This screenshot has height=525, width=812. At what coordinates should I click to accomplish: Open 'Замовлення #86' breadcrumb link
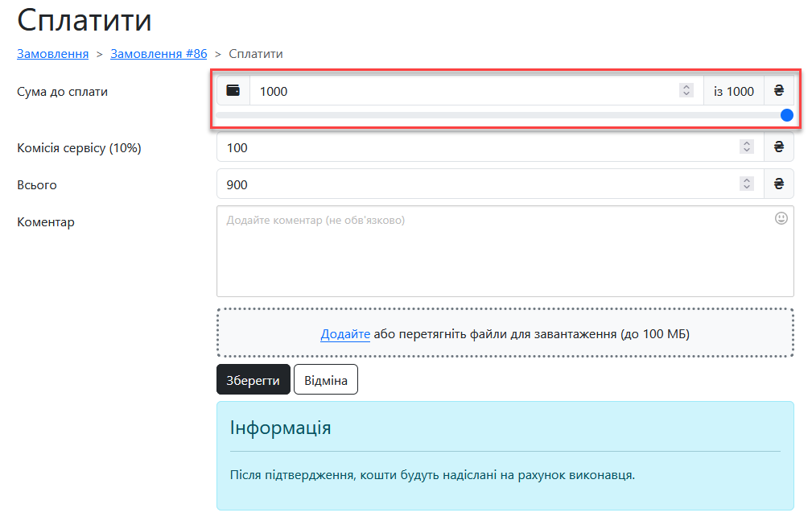coord(159,54)
